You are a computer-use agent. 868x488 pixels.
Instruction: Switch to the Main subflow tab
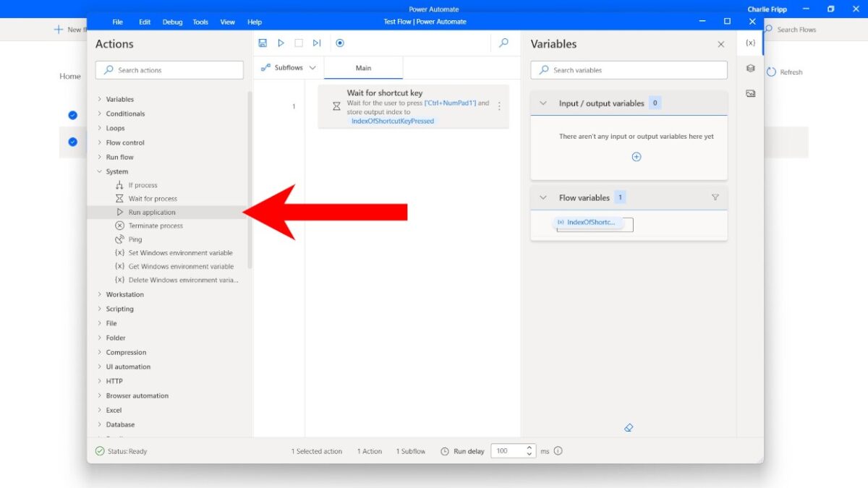[x=363, y=67]
